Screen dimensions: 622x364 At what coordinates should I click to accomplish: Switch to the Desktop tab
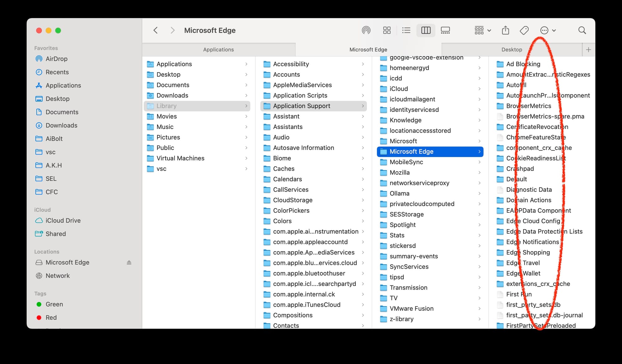[x=512, y=49]
